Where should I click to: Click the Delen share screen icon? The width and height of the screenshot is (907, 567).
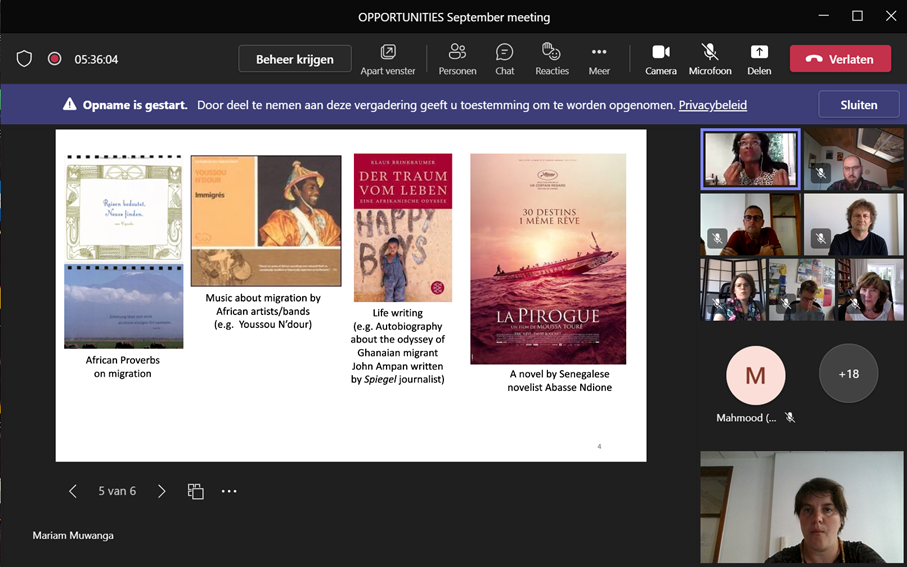[759, 59]
